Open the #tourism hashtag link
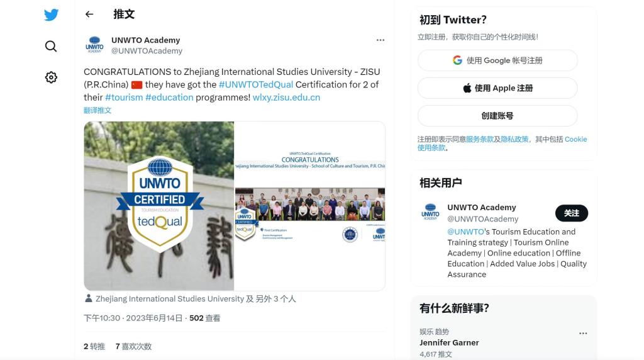The width and height of the screenshot is (644, 360). tap(124, 98)
